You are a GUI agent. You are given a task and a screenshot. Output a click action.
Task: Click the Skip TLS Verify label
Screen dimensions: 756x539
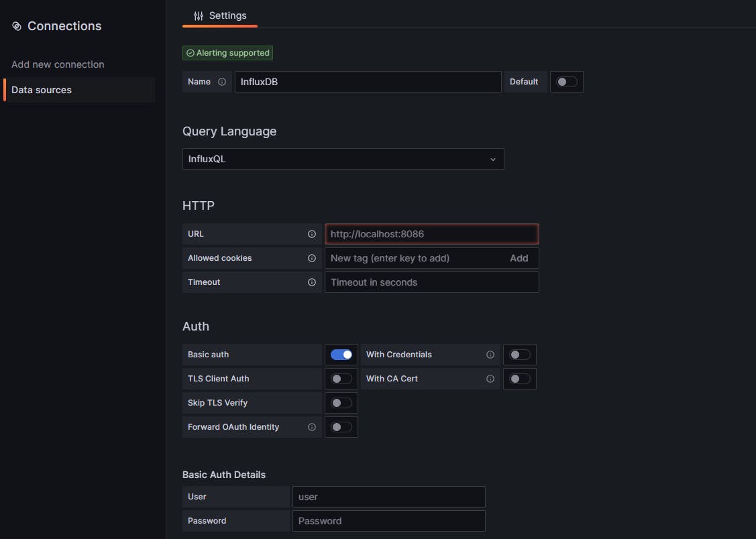tap(217, 403)
